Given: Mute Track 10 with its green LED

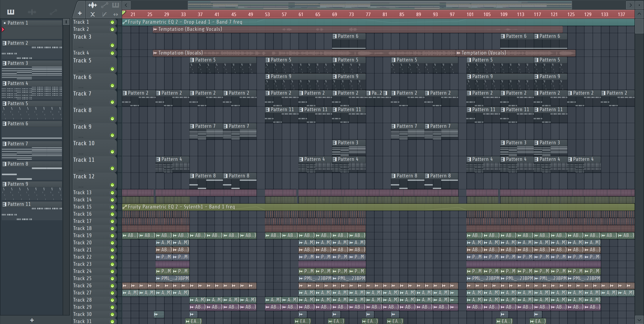Looking at the screenshot, I should click(112, 152).
